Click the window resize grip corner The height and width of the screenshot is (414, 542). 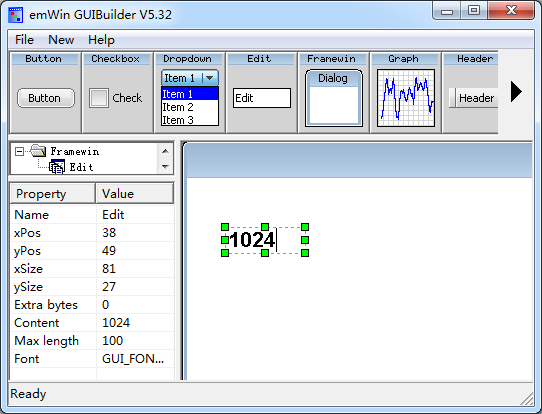coord(526,398)
